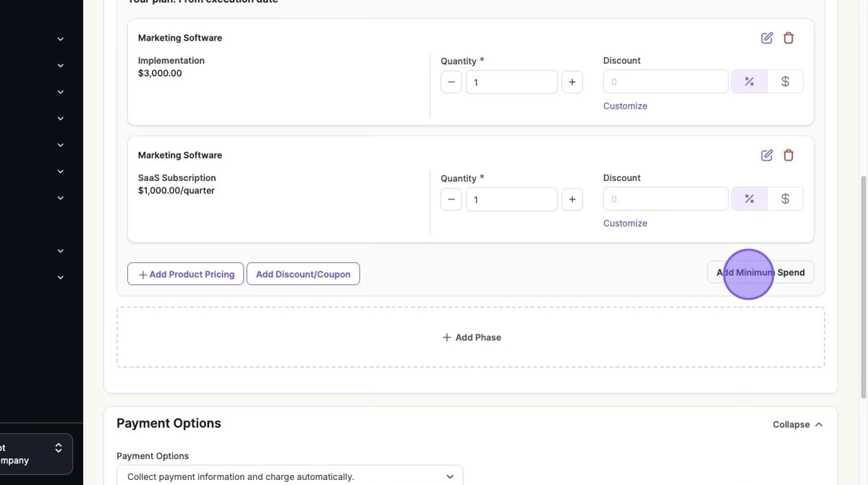Expand the first sidebar menu chevron

pyautogui.click(x=61, y=39)
